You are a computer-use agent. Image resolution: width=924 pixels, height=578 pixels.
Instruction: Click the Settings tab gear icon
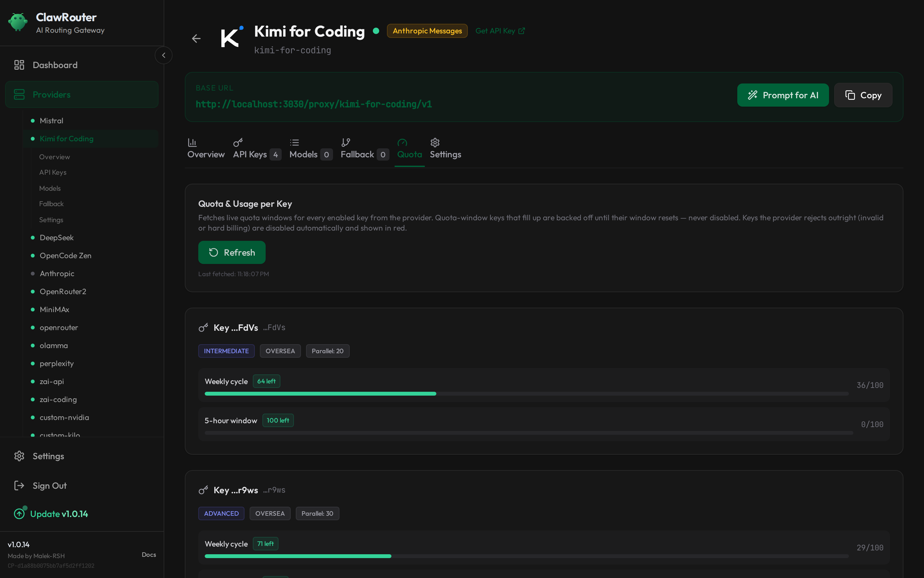[x=435, y=143]
